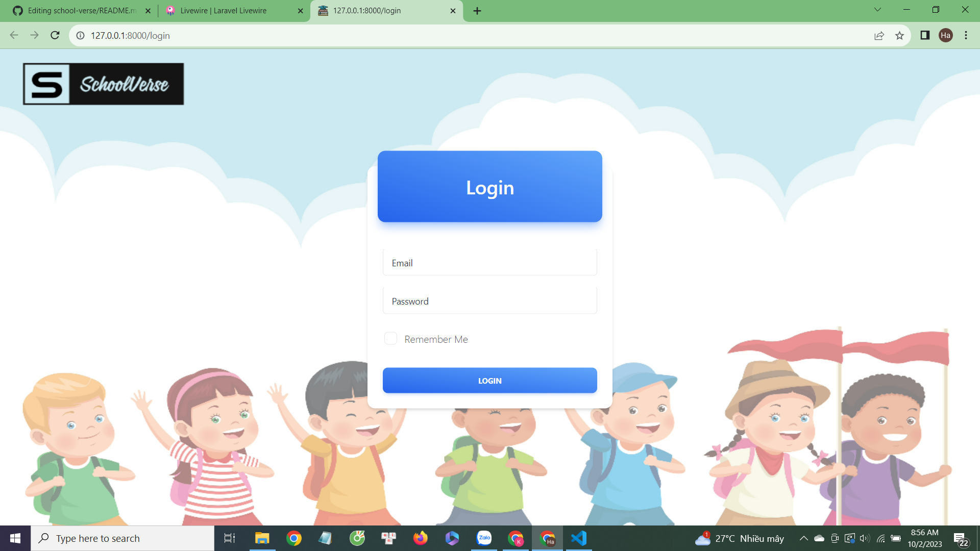Viewport: 980px width, 551px height.
Task: Switch to Livewire Laravel tab
Action: coord(224,10)
